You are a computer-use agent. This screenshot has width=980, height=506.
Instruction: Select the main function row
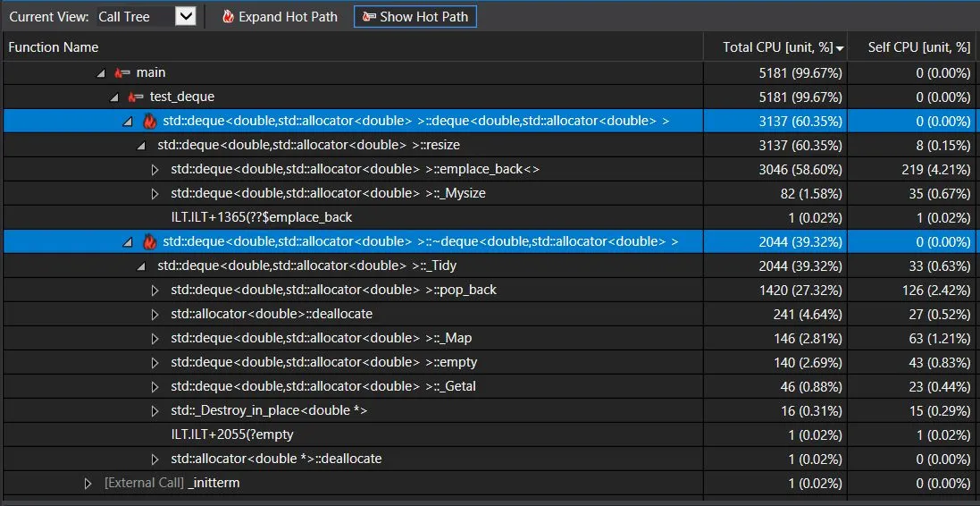[x=490, y=72]
